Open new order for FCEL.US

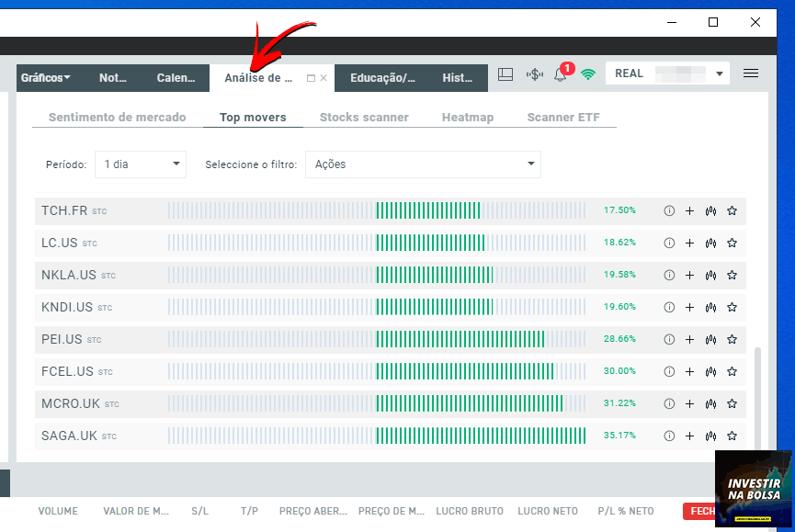[x=689, y=371]
